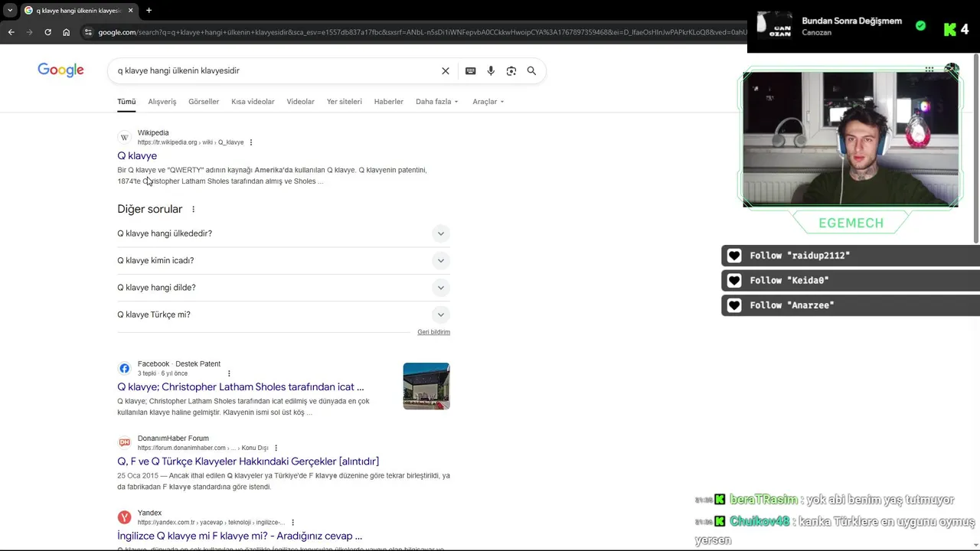
Task: Open the Daha fazla dropdown
Action: [x=436, y=102]
